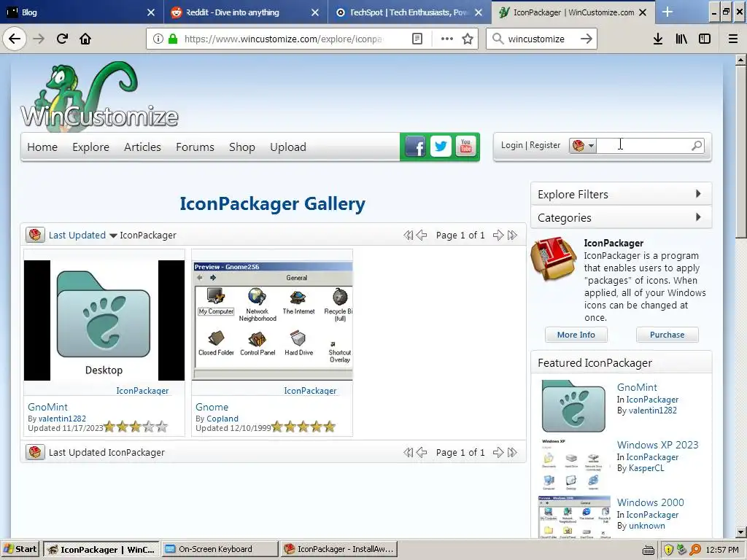Screen dimensions: 747x560
Task: Go back using the browser back arrow
Action: point(15,39)
